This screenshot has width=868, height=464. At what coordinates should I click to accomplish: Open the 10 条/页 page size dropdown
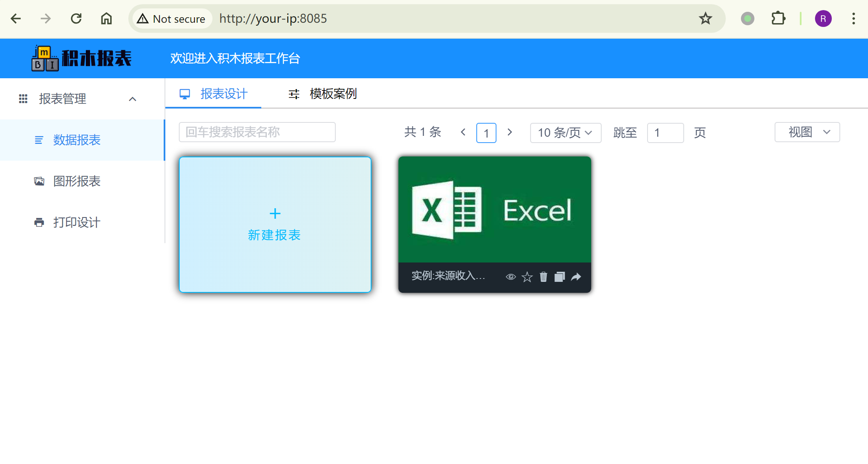point(565,133)
